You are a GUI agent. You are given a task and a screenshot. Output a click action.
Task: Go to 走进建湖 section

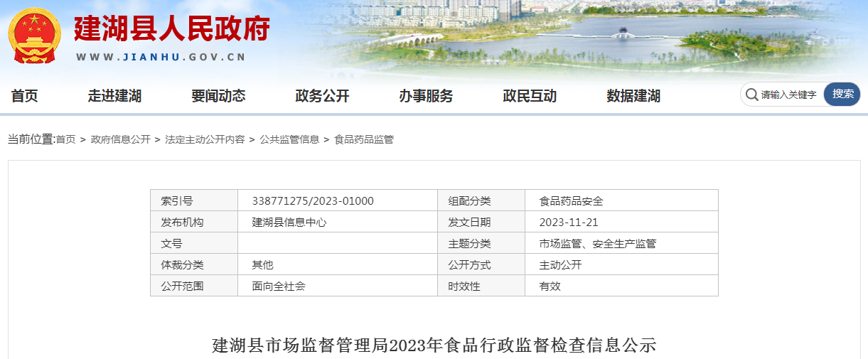pyautogui.click(x=114, y=96)
